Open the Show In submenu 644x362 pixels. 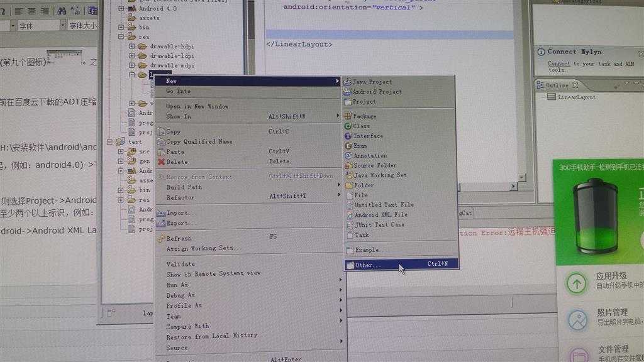click(x=248, y=116)
